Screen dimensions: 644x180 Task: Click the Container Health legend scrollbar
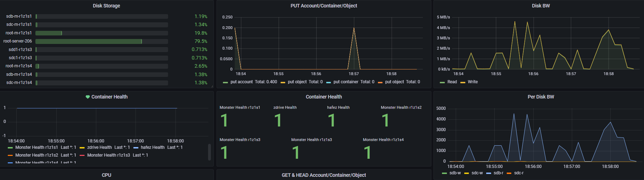click(209, 152)
